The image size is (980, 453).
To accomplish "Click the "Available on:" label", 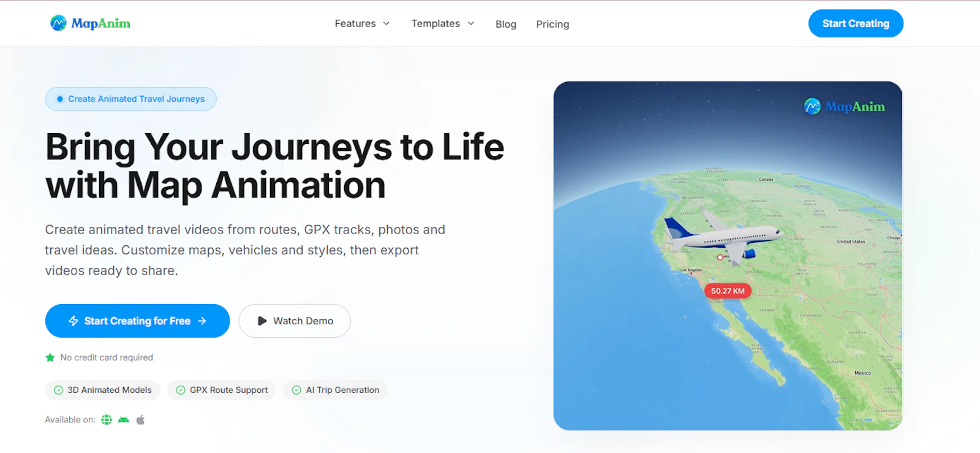I will click(70, 420).
